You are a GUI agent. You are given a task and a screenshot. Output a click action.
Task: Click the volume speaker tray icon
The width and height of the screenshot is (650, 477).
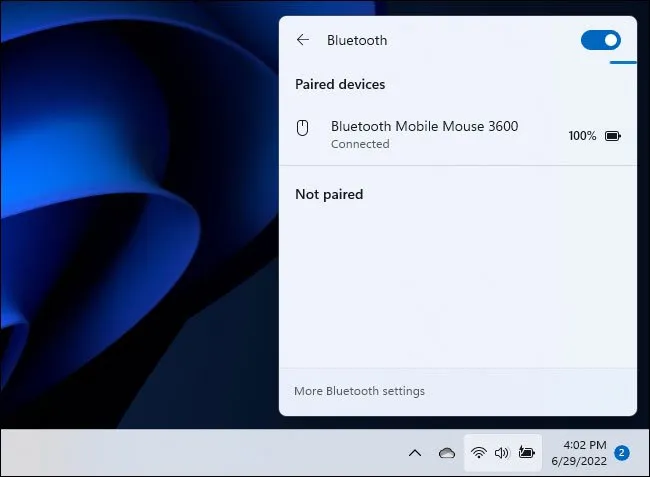(x=502, y=453)
